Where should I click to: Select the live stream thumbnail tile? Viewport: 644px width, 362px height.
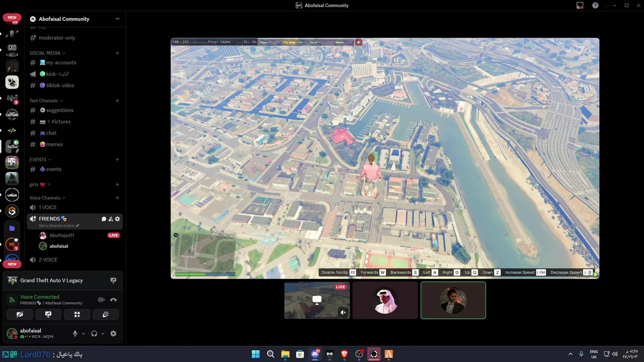tap(317, 300)
